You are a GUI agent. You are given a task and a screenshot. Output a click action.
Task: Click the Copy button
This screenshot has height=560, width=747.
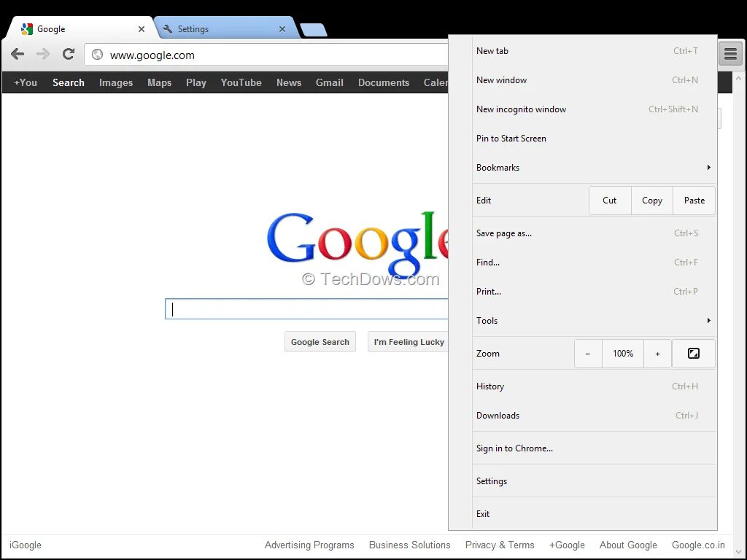[651, 201]
